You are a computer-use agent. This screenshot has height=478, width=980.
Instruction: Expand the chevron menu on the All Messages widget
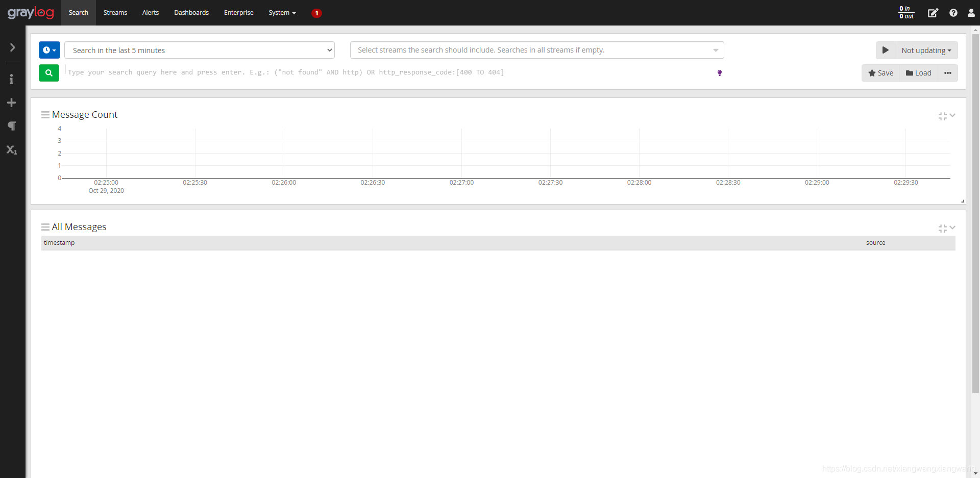[953, 228]
